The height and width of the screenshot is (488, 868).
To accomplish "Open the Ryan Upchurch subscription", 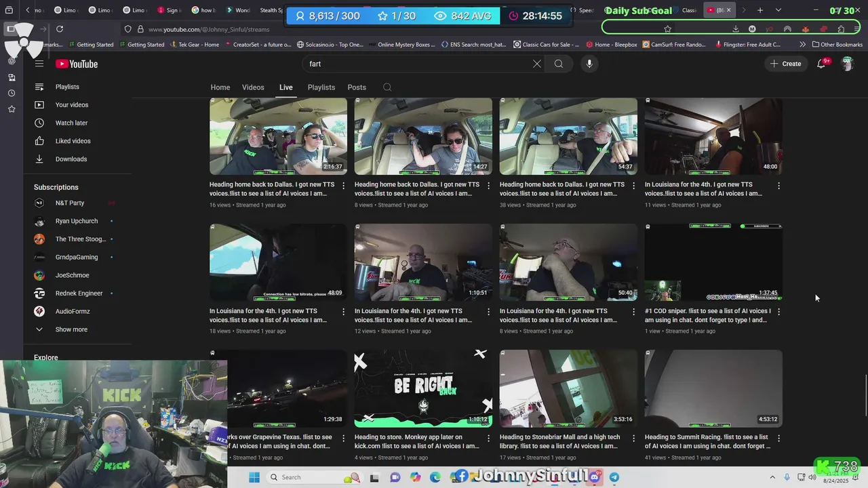I will click(78, 221).
